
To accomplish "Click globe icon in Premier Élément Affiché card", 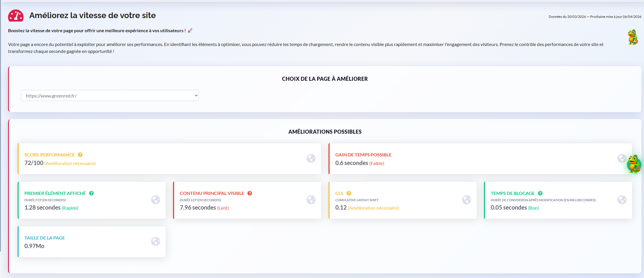I will click(155, 200).
